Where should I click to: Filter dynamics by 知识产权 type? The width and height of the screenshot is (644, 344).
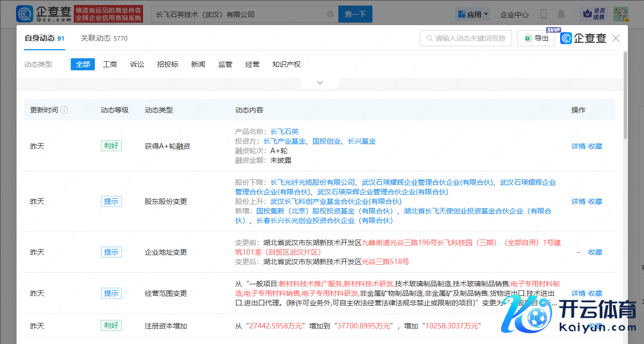pyautogui.click(x=286, y=64)
